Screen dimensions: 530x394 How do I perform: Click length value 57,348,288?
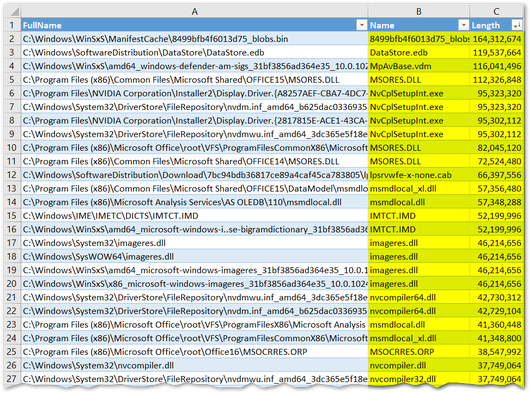(496, 202)
